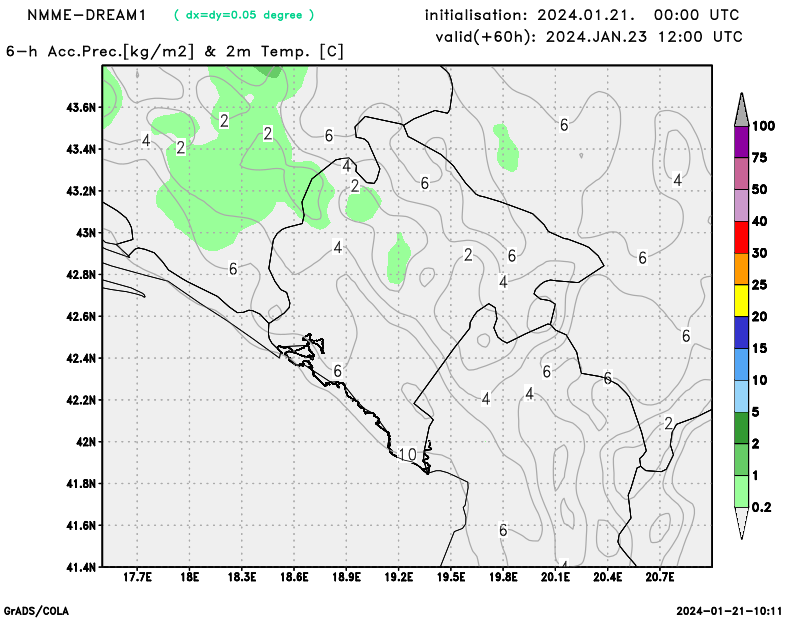Click the colorbar label 15
800x618 pixels.
[x=759, y=349]
